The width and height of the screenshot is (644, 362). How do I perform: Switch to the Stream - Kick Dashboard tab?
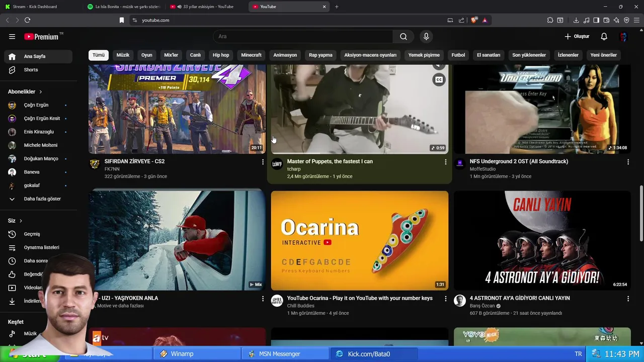point(40,7)
